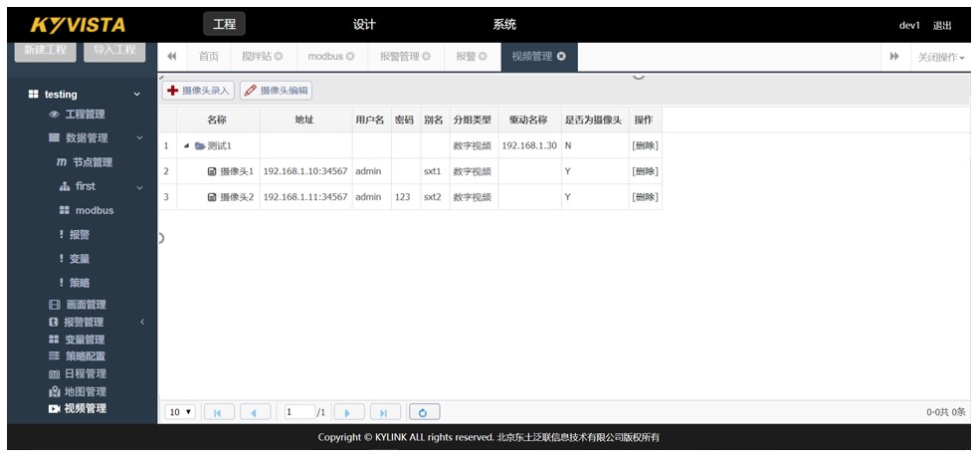
Task: Click the page number input field
Action: 298,412
